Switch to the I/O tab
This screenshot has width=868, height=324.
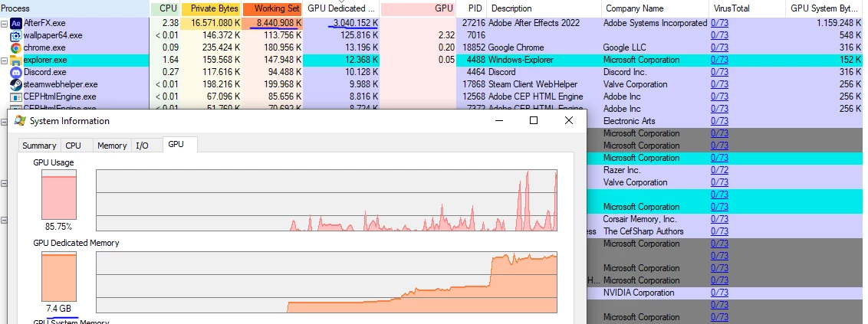(x=143, y=146)
